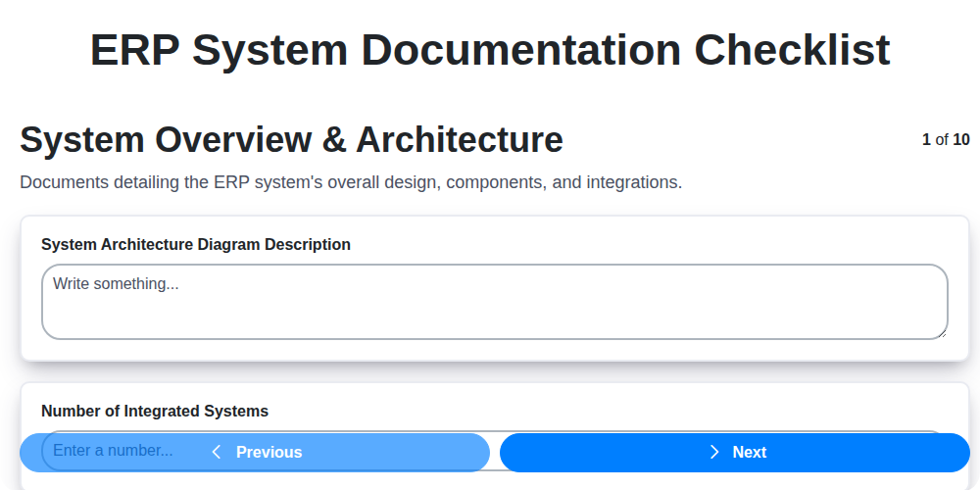
Task: Click the left chevron icon beside Previous
Action: click(217, 452)
